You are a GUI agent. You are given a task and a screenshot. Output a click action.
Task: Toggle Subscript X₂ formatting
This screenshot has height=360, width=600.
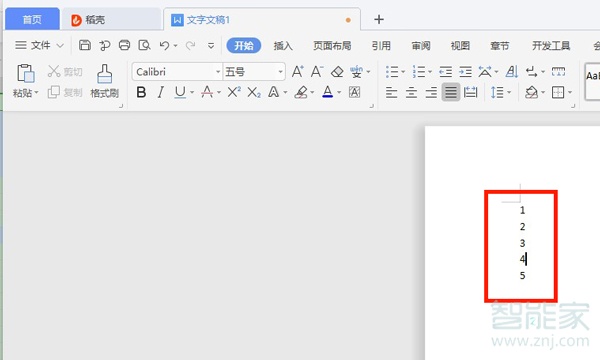click(254, 92)
